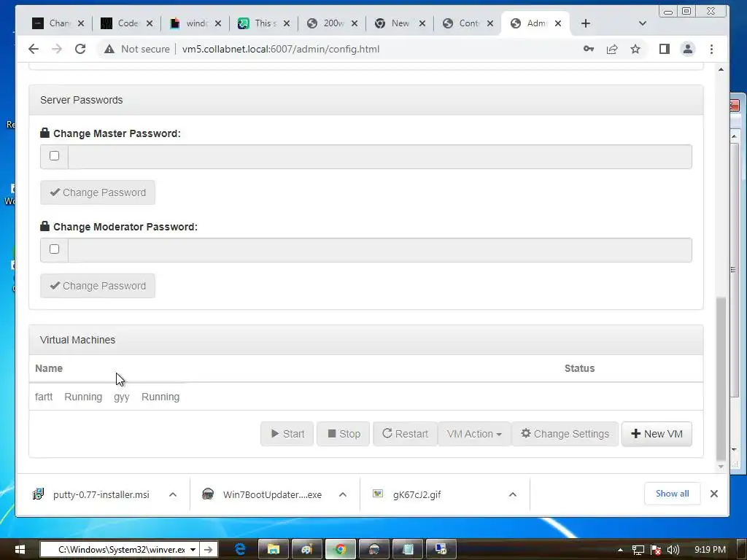Screen dimensions: 747x560
Task: Click the taskbar address Go arrow
Action: coord(208,550)
